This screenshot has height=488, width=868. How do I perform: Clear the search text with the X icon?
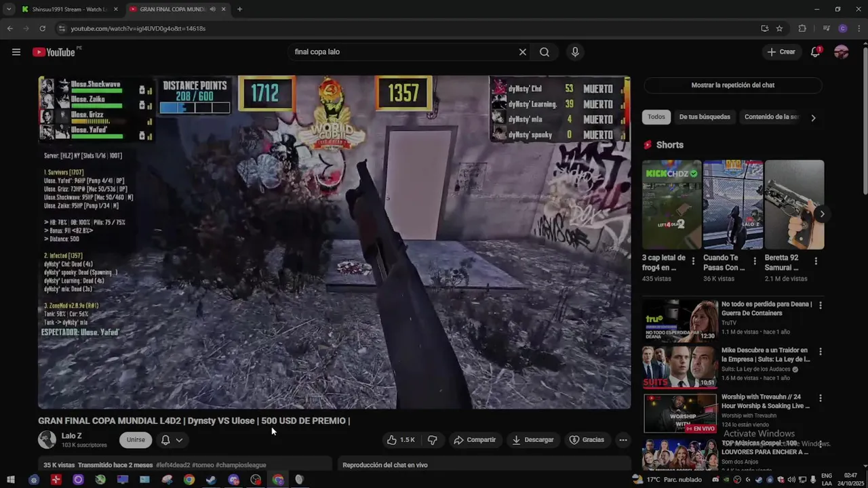[522, 52]
